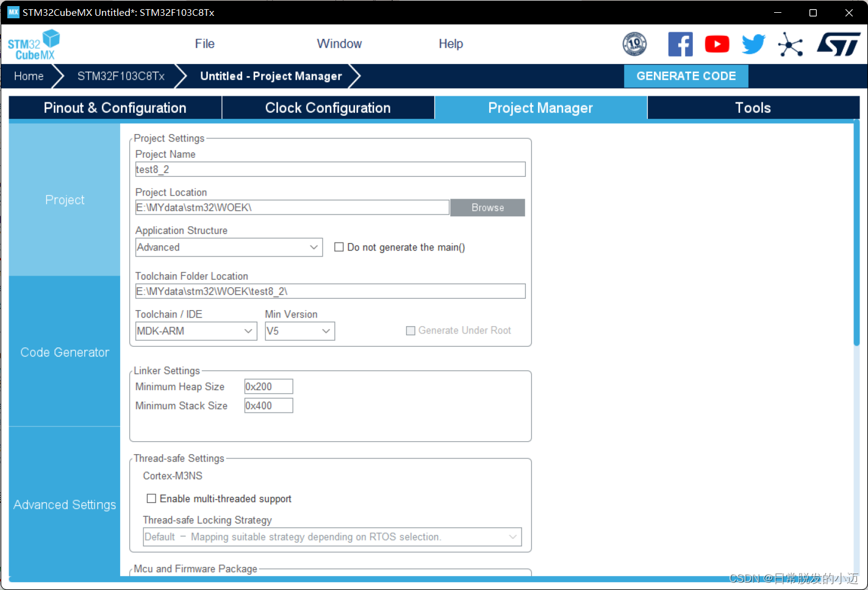Select the Project side section
Viewport: 868px width, 590px height.
click(65, 200)
